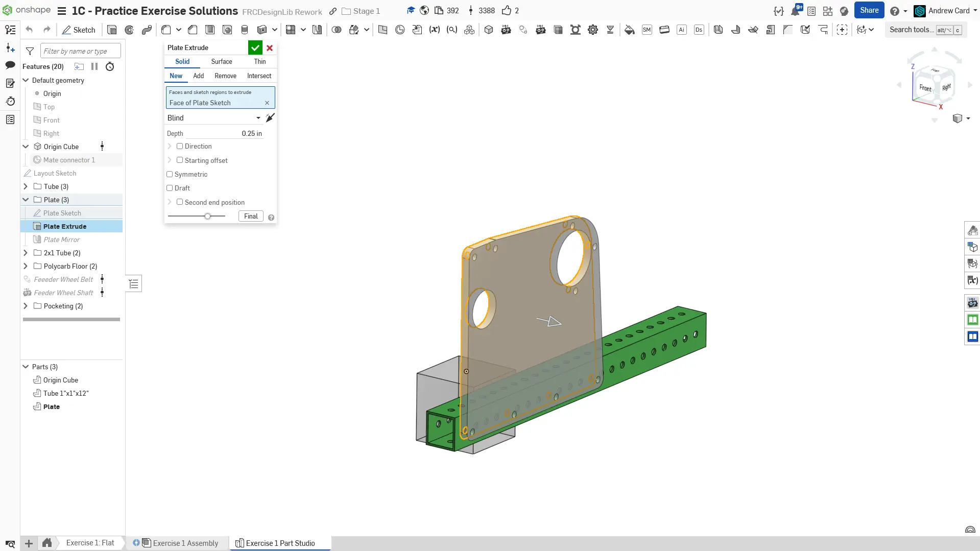Open the feature filter funnel icon
The height and width of the screenshot is (551, 980).
pos(30,51)
